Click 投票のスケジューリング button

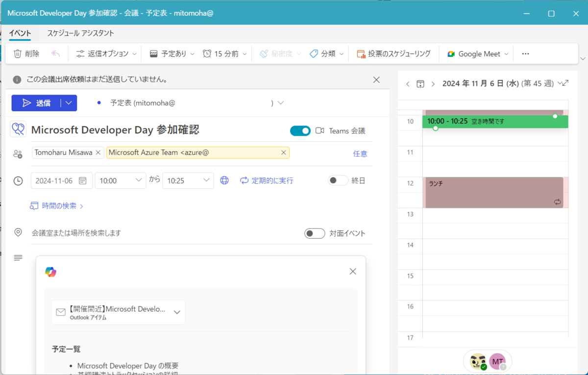click(393, 54)
